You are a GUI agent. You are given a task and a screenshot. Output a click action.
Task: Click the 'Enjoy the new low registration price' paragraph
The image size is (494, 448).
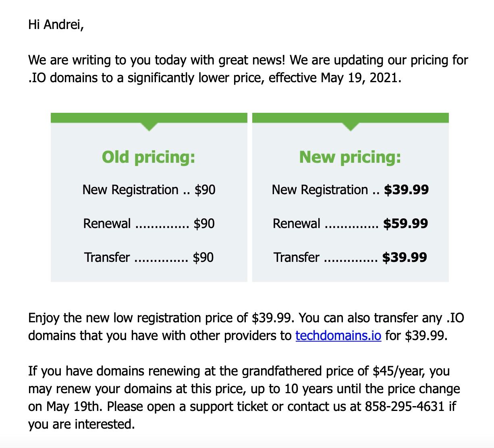pyautogui.click(x=246, y=327)
